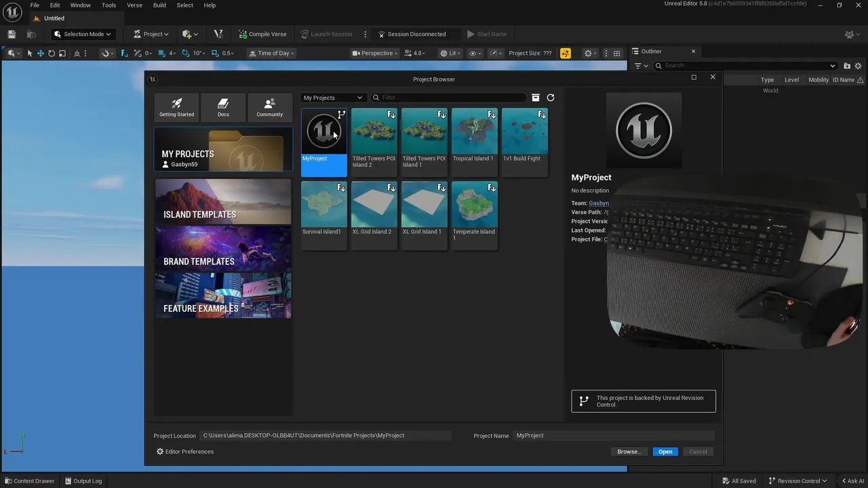The image size is (868, 488).
Task: Open the Browse content folder icon
Action: (31, 34)
